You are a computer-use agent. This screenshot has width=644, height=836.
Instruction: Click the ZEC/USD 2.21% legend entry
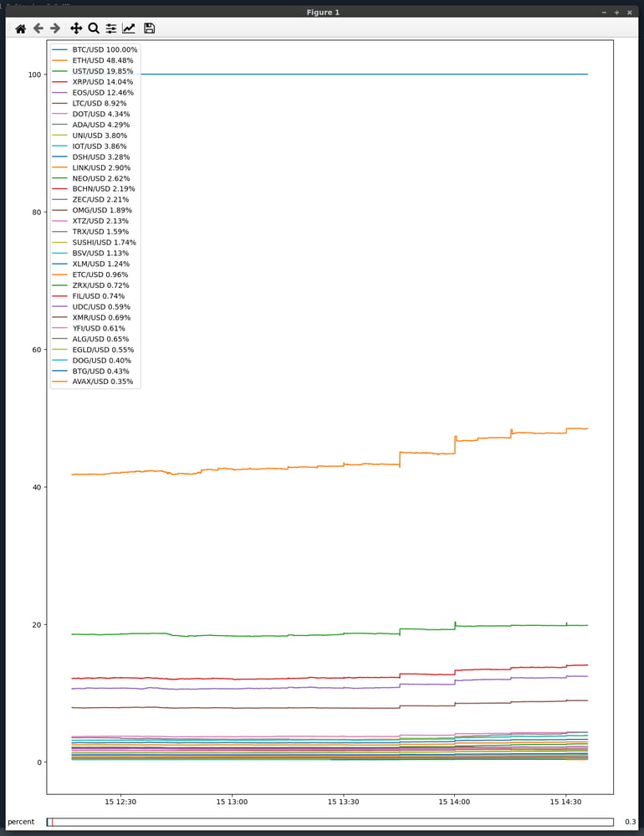[x=90, y=199]
